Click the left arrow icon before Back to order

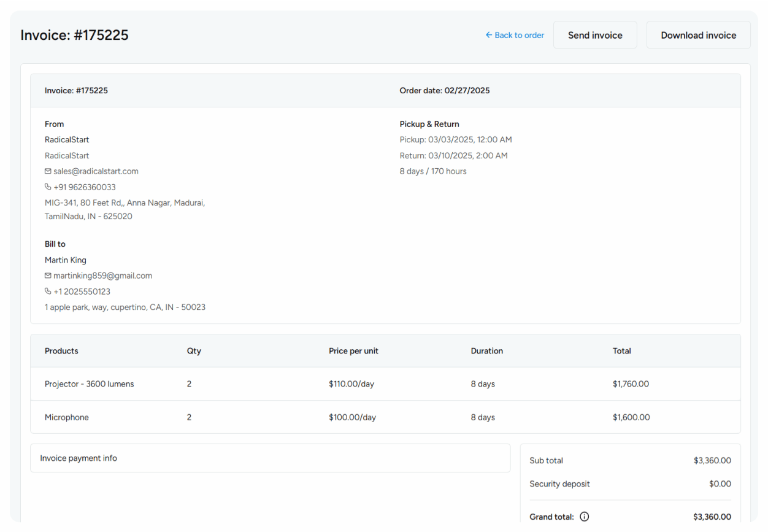(x=488, y=35)
